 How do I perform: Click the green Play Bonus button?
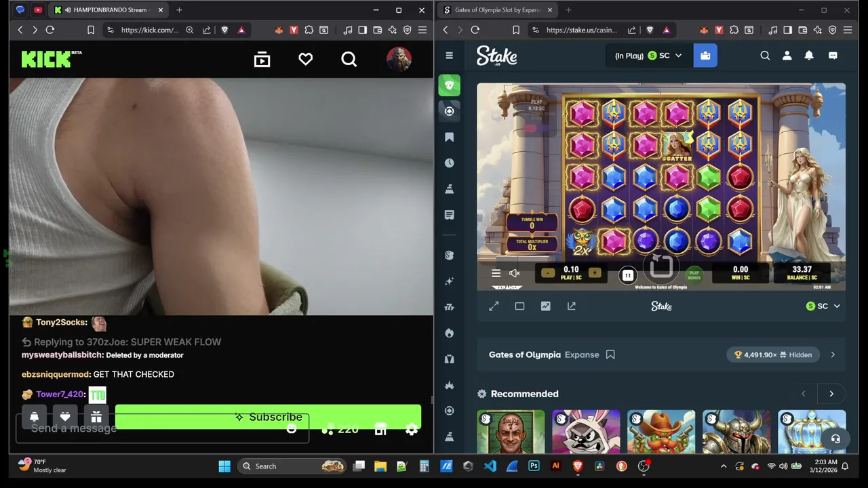tap(694, 274)
